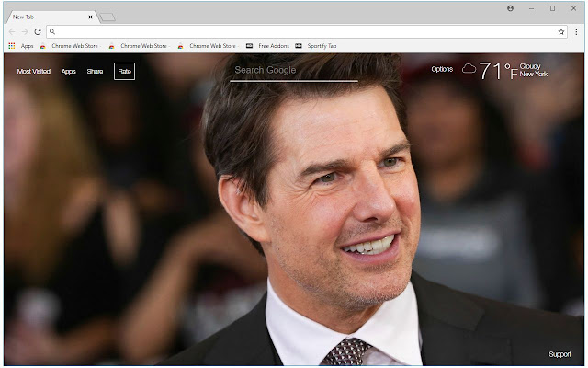The image size is (588, 368).
Task: Open the second Chrome Web Store bookmark
Action: (139, 46)
